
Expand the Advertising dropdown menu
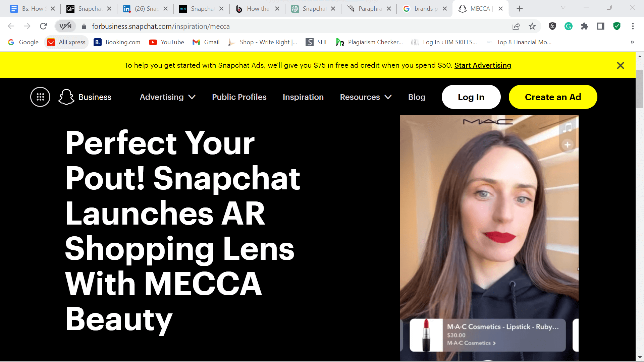tap(167, 97)
